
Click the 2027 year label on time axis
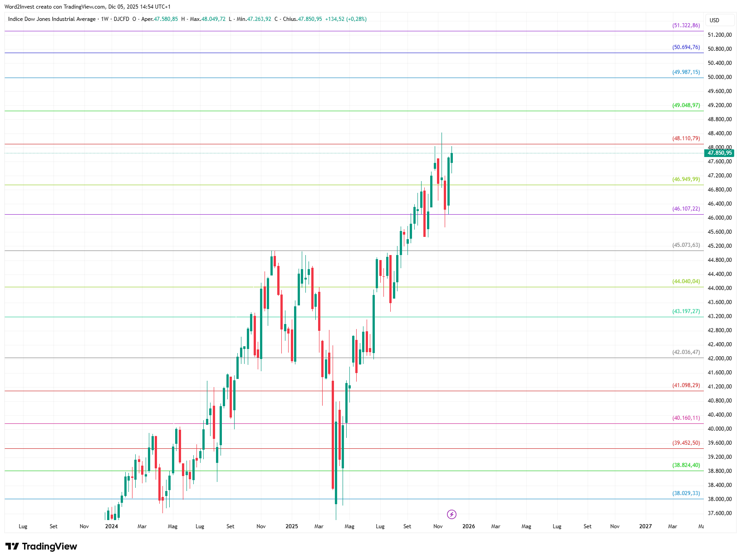click(x=645, y=526)
